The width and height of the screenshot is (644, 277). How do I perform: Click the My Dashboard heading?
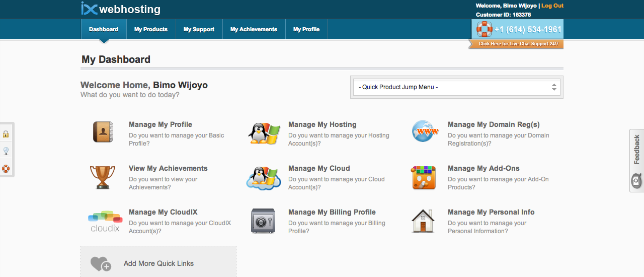[x=116, y=59]
